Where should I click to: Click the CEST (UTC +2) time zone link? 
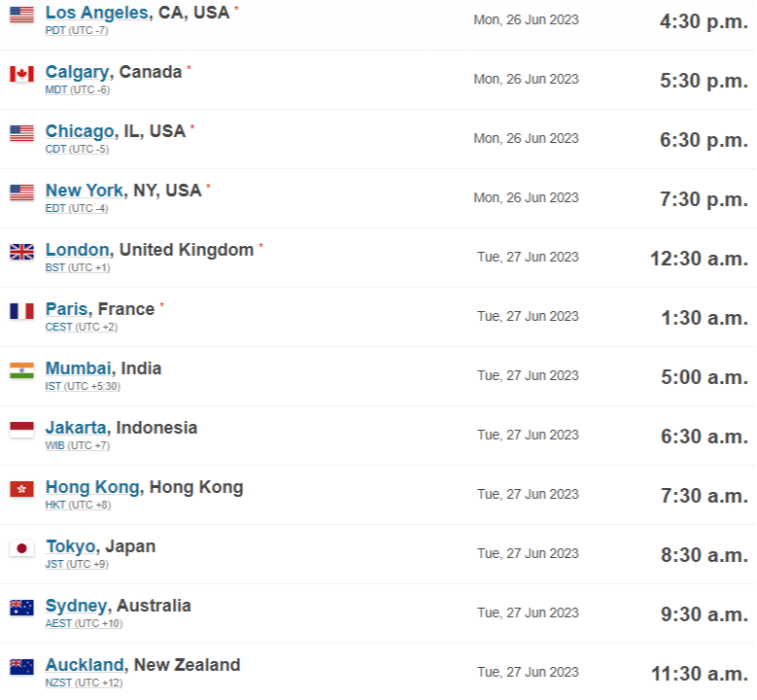click(82, 327)
